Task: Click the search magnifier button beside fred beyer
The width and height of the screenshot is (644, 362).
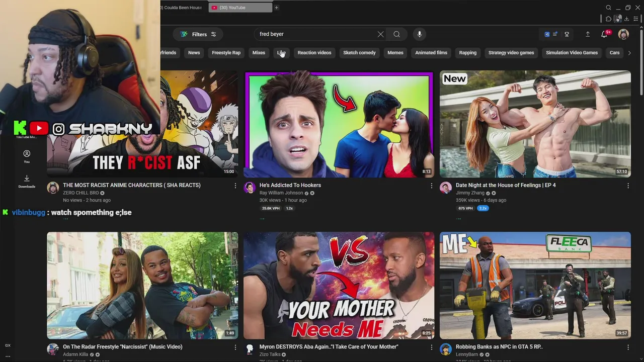Action: click(x=396, y=34)
